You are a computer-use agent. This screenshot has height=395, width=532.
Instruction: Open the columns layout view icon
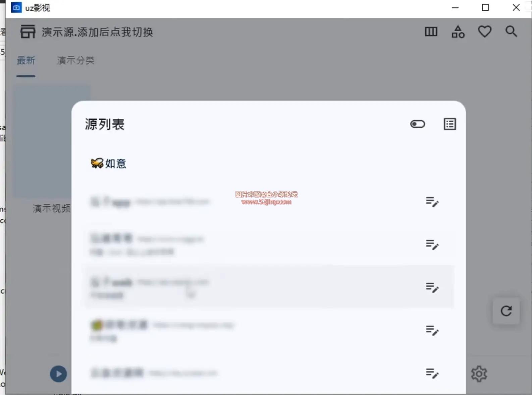click(431, 32)
